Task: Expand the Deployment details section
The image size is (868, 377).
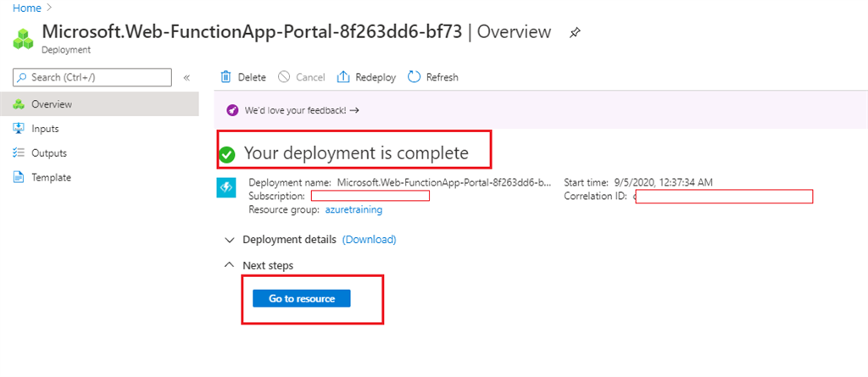Action: (229, 240)
